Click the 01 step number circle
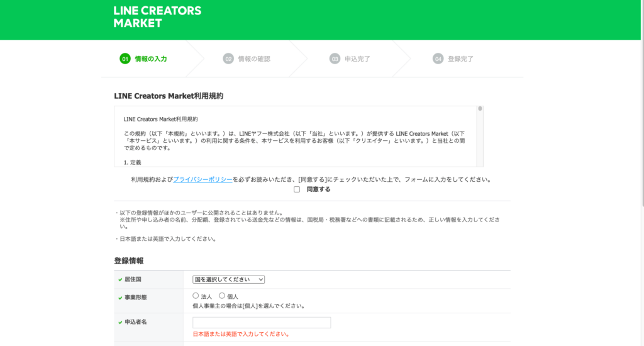 (125, 59)
